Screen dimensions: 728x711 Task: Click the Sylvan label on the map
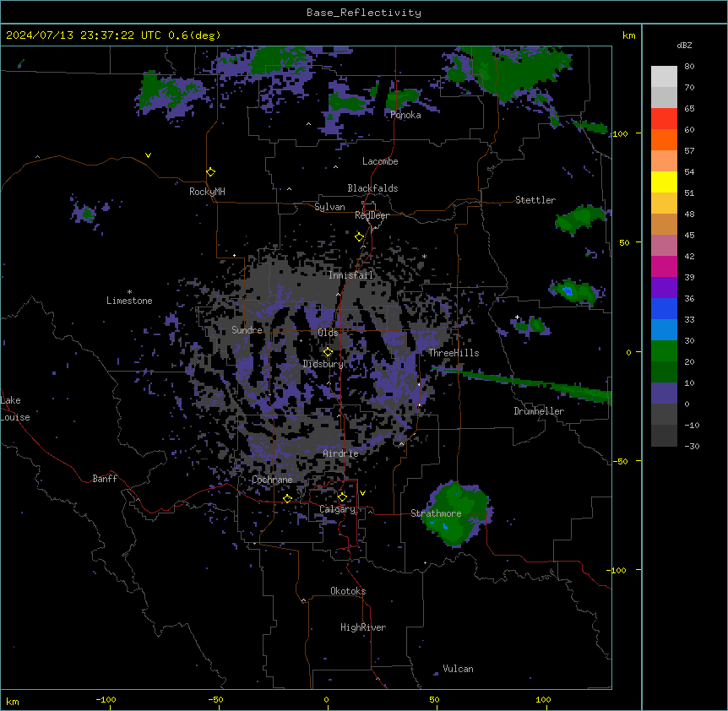pos(329,207)
